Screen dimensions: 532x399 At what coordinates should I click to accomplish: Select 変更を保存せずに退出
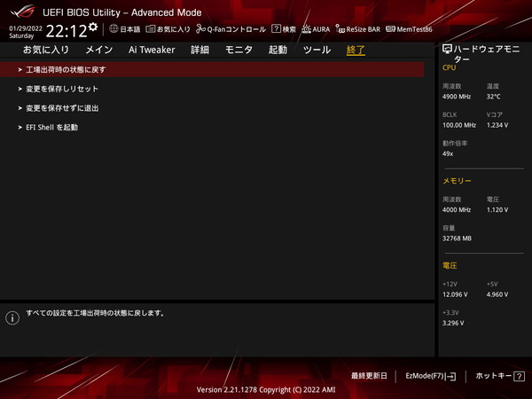pyautogui.click(x=62, y=108)
